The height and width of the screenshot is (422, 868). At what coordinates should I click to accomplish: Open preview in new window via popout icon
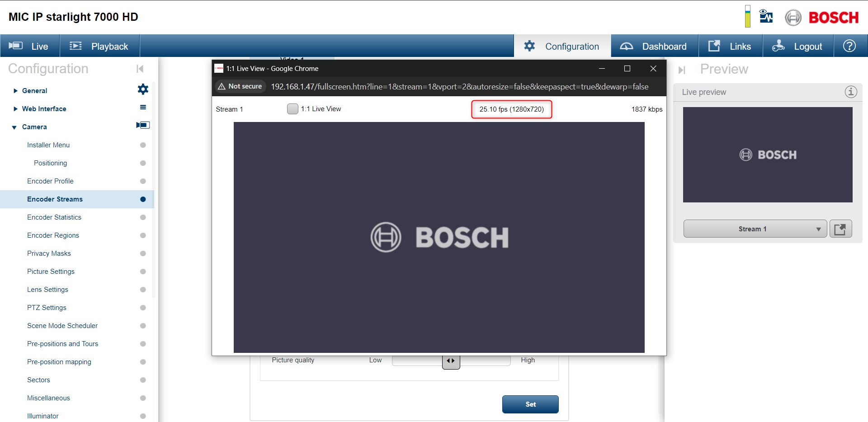pos(840,229)
